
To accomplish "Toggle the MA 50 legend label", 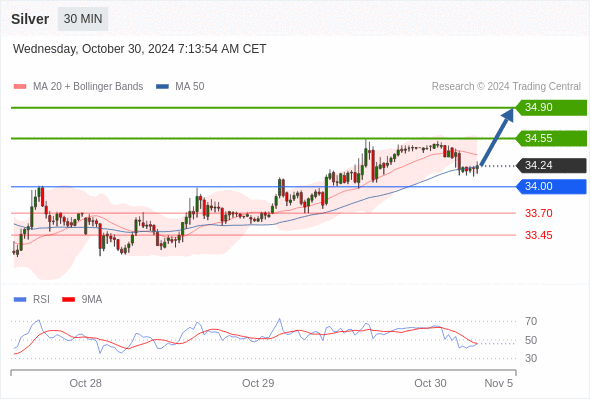I will pyautogui.click(x=190, y=87).
